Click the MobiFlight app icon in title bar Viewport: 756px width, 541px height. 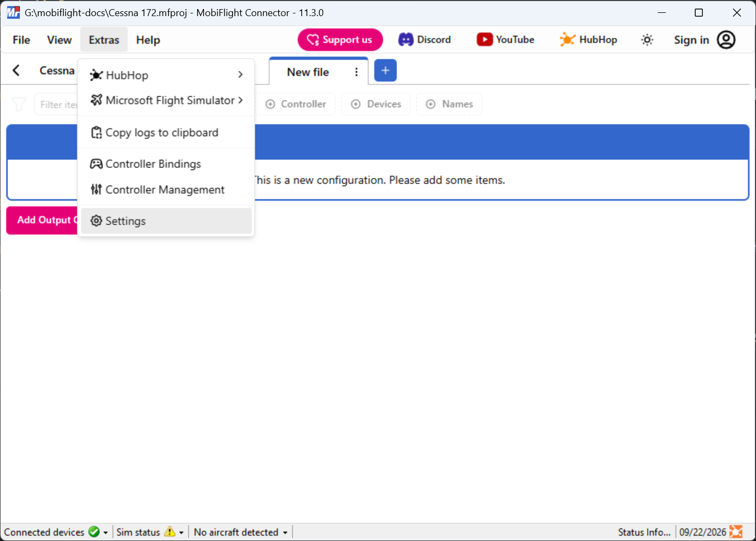(x=13, y=12)
